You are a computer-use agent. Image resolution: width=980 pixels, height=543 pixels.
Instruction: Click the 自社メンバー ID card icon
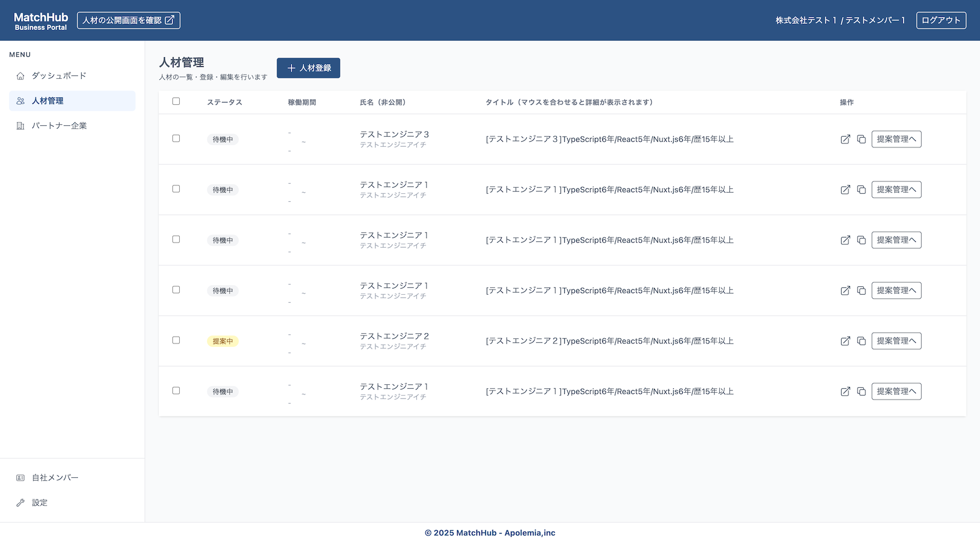(x=20, y=478)
